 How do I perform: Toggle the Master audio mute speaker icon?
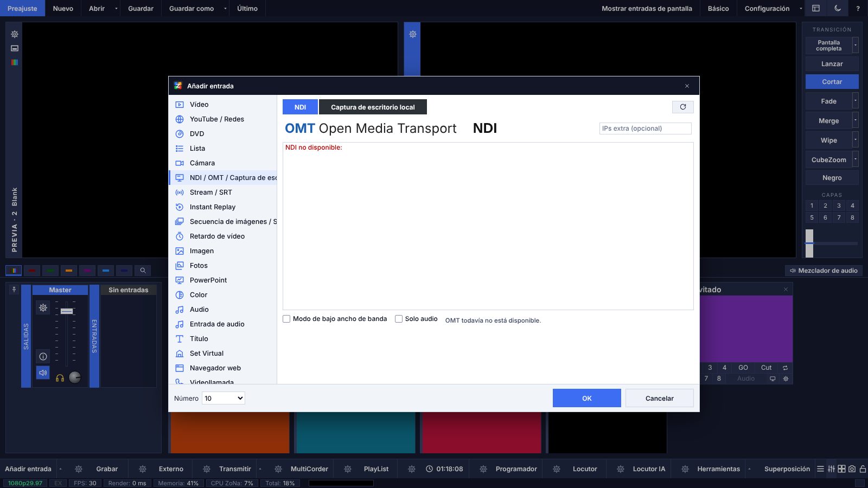coord(43,373)
